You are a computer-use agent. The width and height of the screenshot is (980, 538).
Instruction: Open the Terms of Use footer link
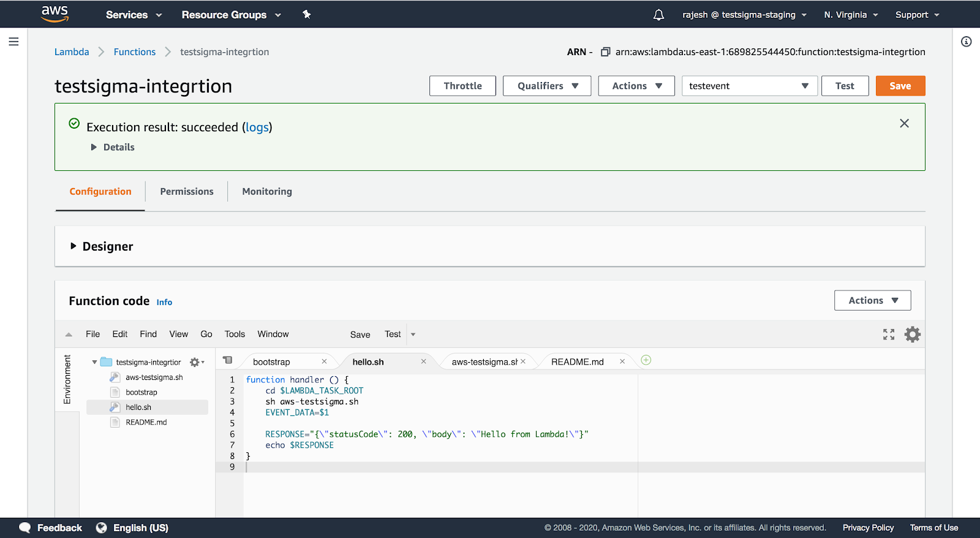click(x=934, y=528)
